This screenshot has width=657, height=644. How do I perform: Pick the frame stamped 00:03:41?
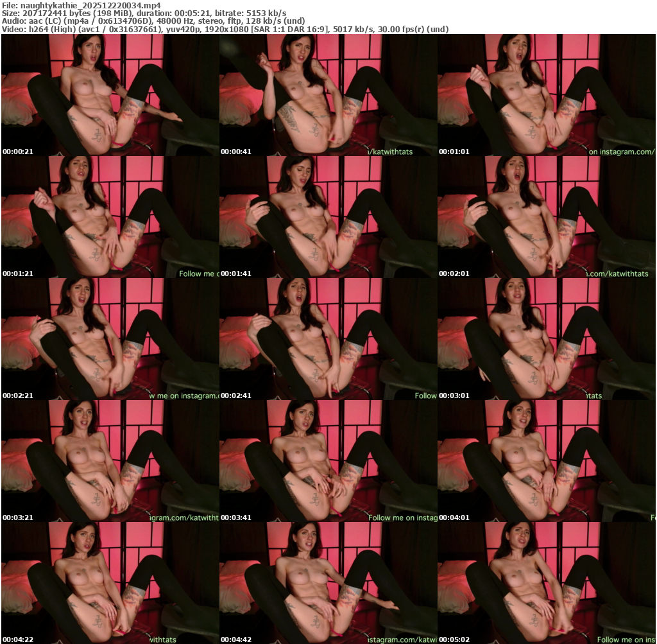[328, 461]
